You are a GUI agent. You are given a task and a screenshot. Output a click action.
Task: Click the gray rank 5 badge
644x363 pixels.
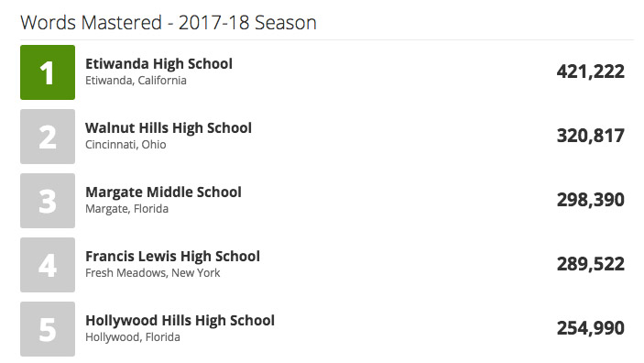coord(48,329)
